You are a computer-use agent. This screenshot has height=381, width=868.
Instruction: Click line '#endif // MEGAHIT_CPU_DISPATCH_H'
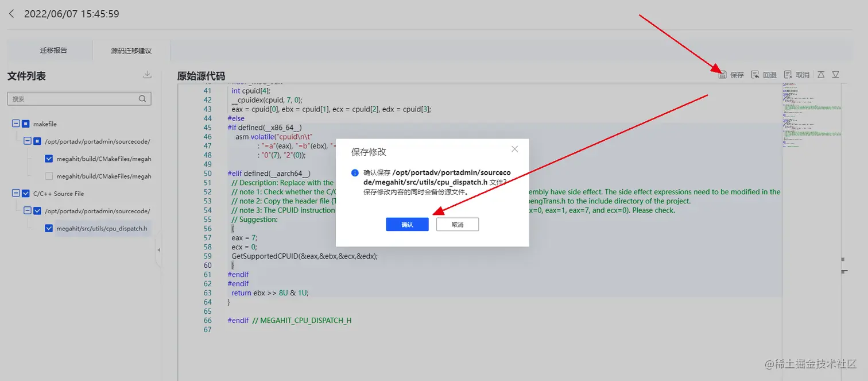click(x=289, y=321)
